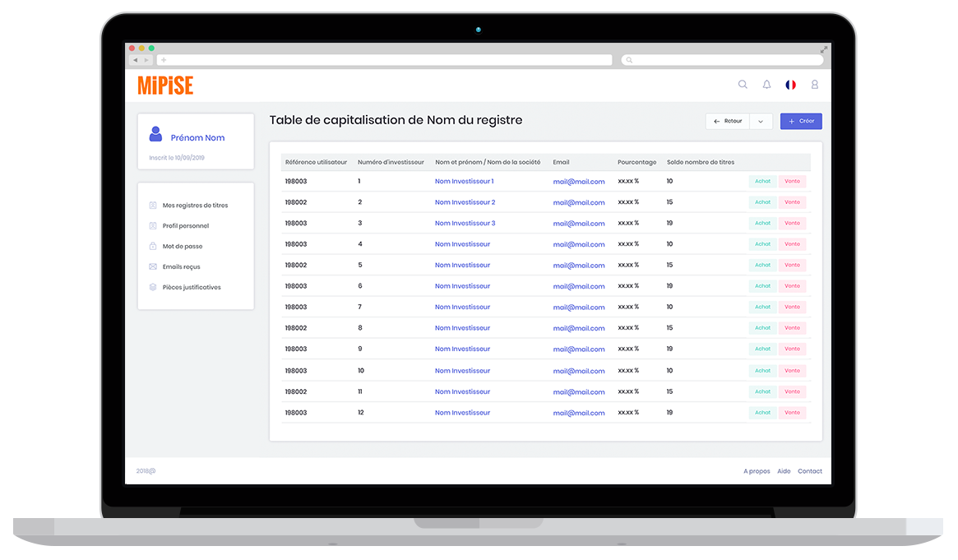This screenshot has height=560, width=958.
Task: Open Nom Investisseur 2 link
Action: point(465,202)
